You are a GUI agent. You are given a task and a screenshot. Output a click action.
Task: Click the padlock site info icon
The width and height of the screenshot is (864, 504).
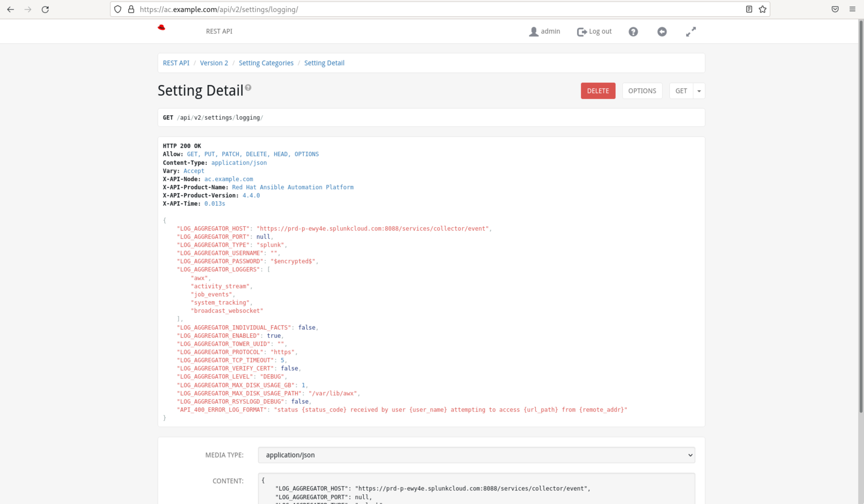click(131, 9)
